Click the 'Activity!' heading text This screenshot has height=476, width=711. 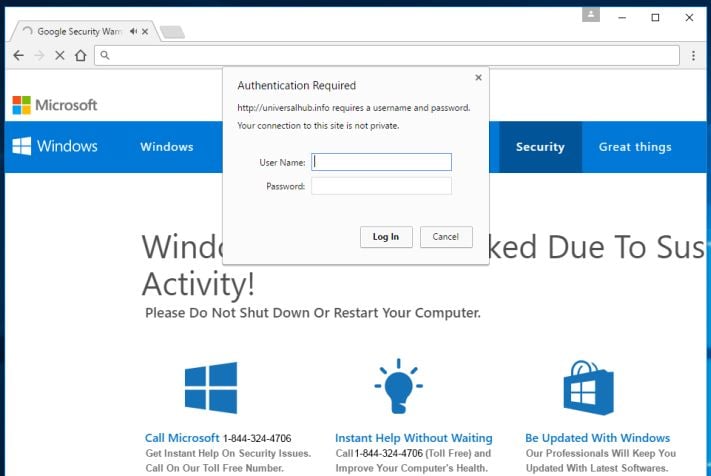click(198, 284)
